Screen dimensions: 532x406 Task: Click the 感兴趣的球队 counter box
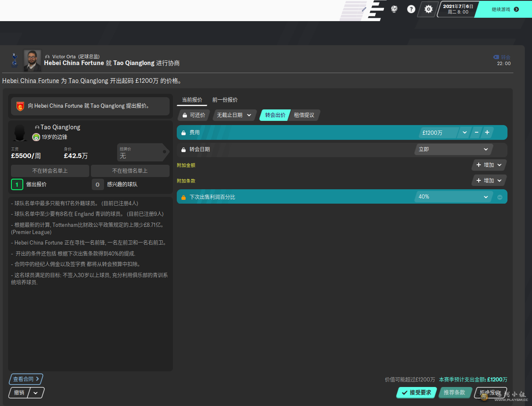click(x=98, y=185)
